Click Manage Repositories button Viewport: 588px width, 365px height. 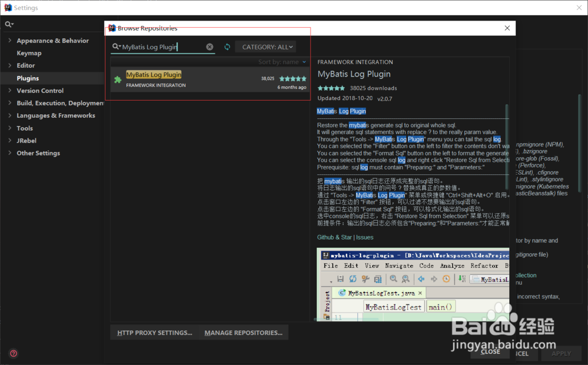(x=243, y=333)
